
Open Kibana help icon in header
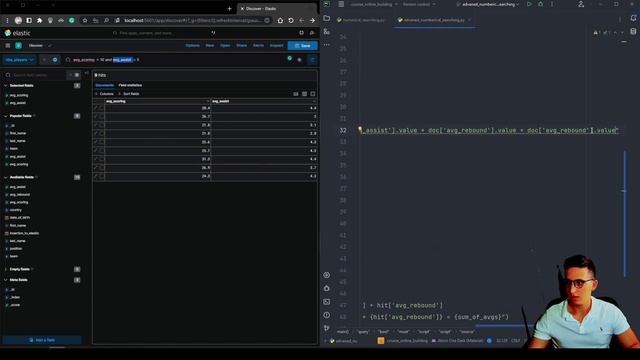tap(301, 33)
